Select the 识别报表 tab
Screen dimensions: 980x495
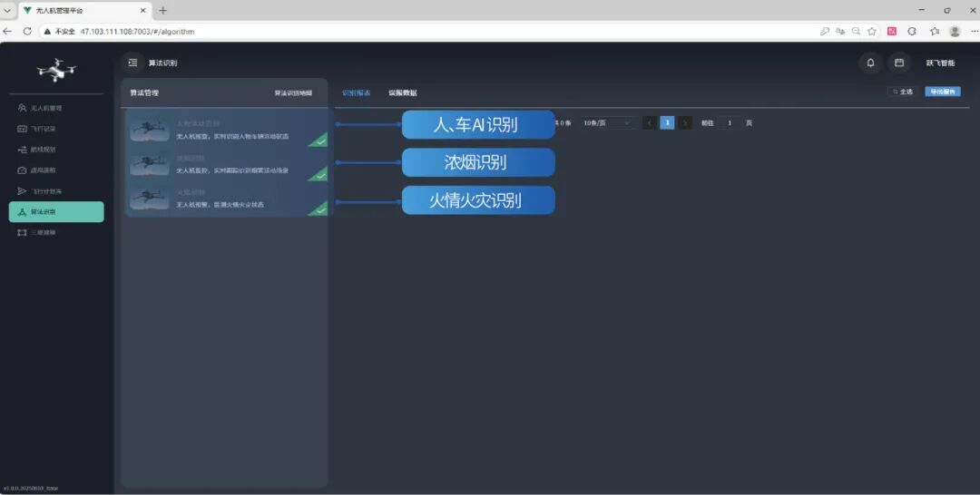coord(356,92)
